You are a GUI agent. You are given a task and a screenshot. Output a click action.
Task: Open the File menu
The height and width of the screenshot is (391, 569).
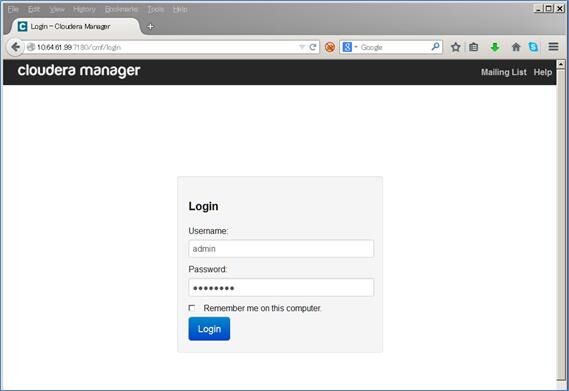(x=13, y=9)
